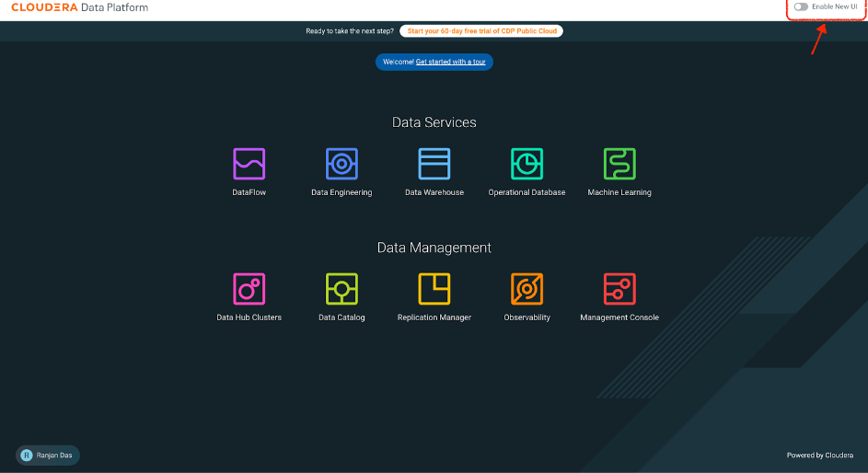The image size is (868, 473).
Task: Start the 60-day free trial button
Action: point(481,31)
